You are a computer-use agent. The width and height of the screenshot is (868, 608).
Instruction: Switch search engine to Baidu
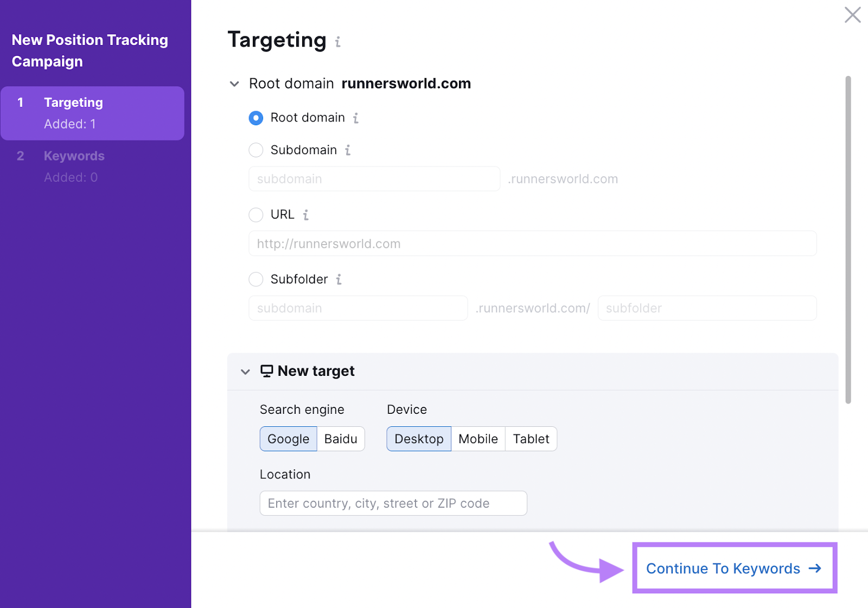coord(341,439)
